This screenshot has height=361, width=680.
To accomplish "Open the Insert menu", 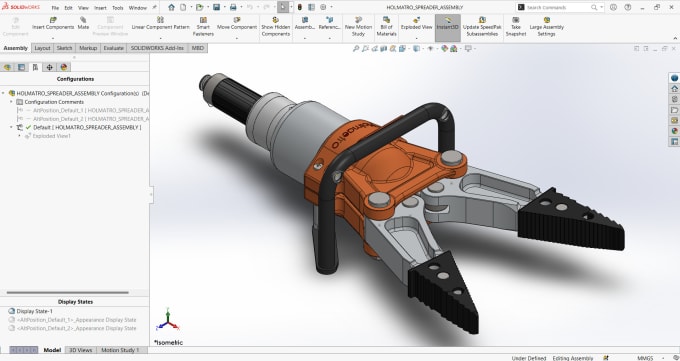I will pos(100,8).
